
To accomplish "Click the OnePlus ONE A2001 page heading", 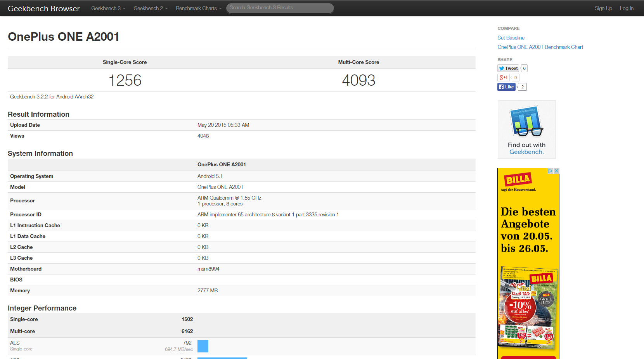I will tap(64, 36).
